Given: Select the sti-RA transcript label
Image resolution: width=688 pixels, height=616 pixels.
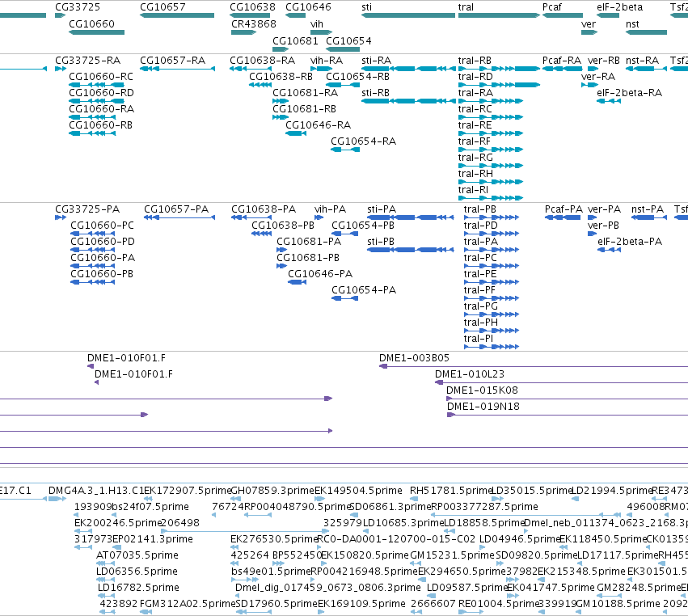Looking at the screenshot, I should (376, 60).
